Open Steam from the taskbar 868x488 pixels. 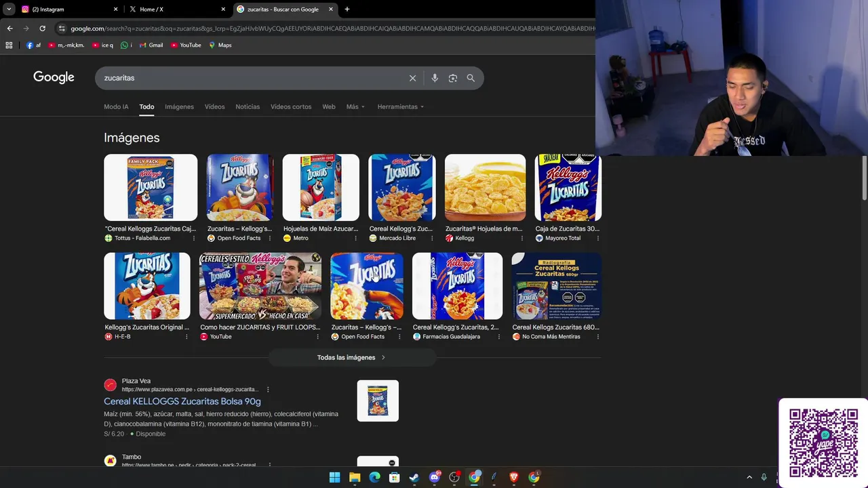[414, 477]
